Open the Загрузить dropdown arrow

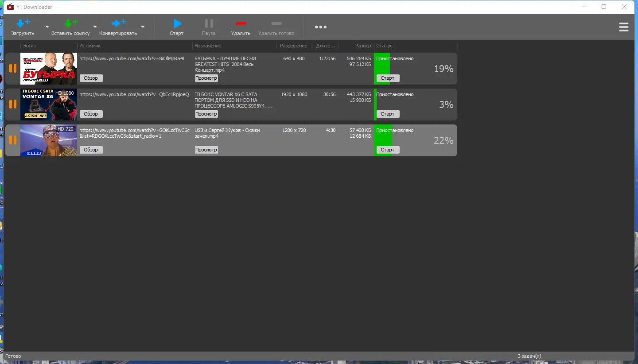[47, 27]
